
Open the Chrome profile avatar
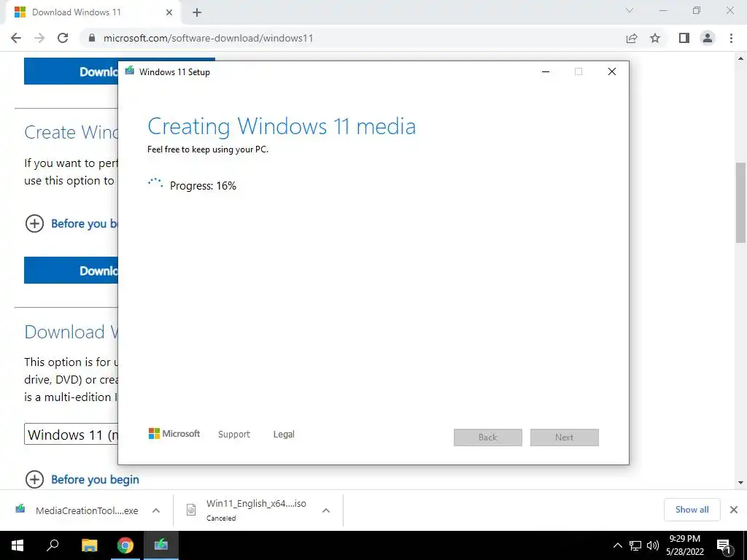pos(708,38)
